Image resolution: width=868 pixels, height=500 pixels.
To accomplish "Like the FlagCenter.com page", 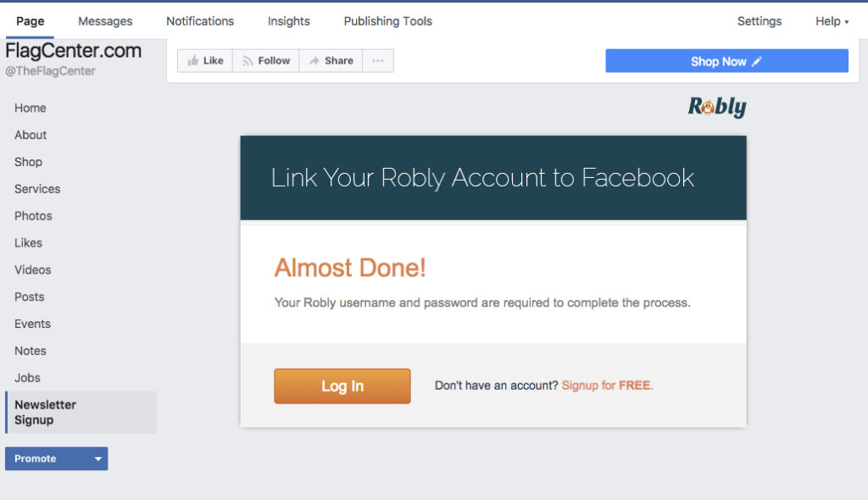I will click(204, 60).
